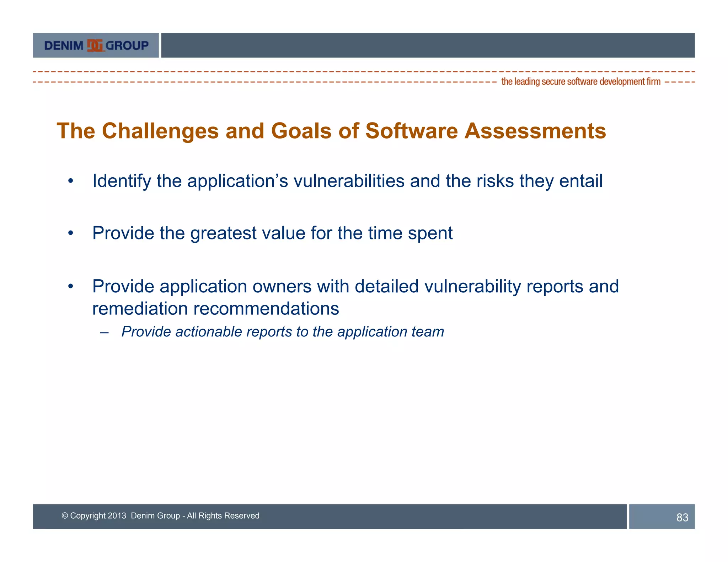Click the third bullet point dot

tap(71, 286)
